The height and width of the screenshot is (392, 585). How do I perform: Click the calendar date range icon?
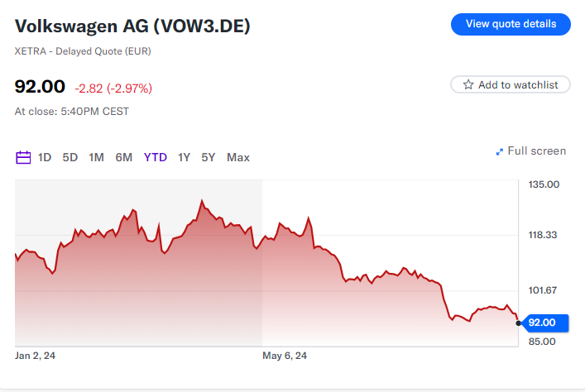(x=23, y=157)
